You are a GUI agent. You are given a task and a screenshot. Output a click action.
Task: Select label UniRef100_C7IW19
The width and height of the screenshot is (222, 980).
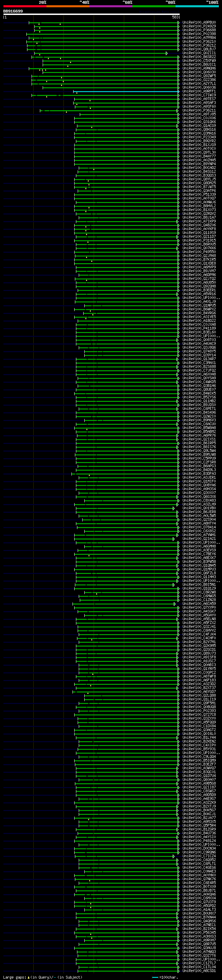[199, 95]
